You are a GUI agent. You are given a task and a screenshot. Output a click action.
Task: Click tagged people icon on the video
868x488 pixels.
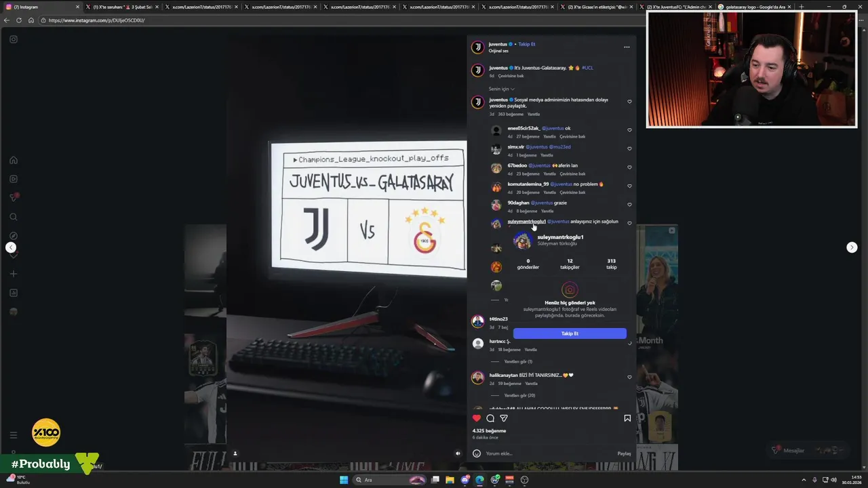pyautogui.click(x=235, y=453)
